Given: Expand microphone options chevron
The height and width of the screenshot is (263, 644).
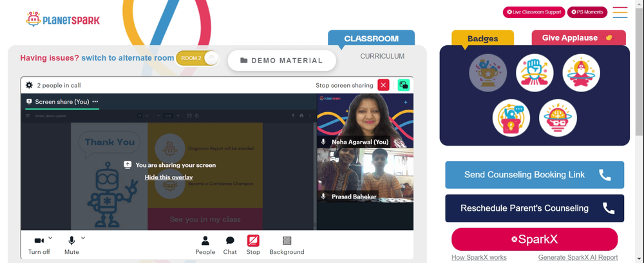Looking at the screenshot, I should (x=83, y=237).
